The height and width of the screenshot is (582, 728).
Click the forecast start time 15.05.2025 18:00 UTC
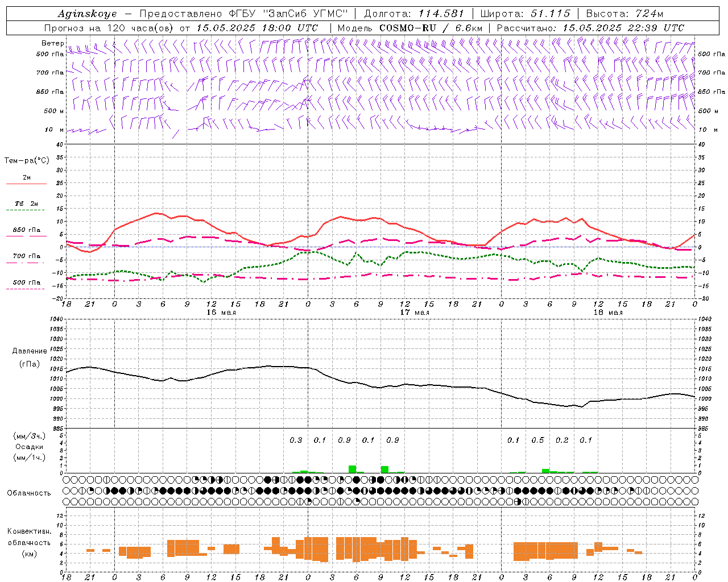257,28
